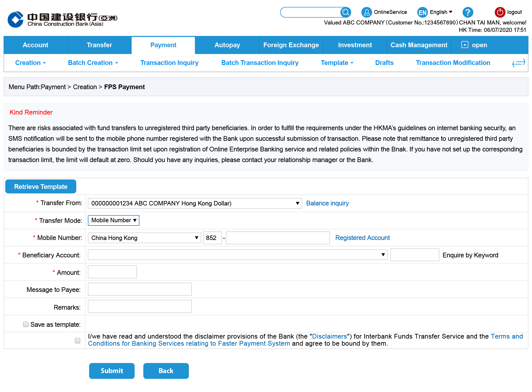Expand the Batch Creation submenu
532x392 pixels.
(93, 63)
